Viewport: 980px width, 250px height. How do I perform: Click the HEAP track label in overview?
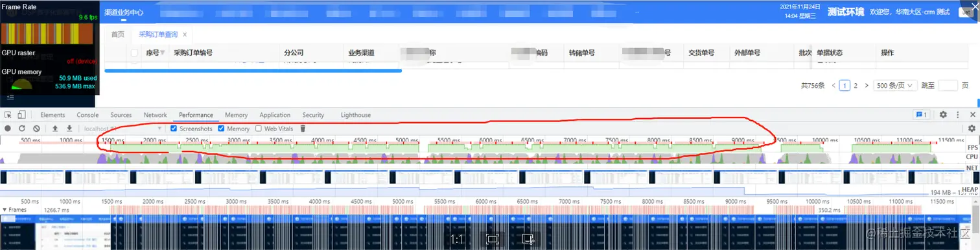(970, 189)
